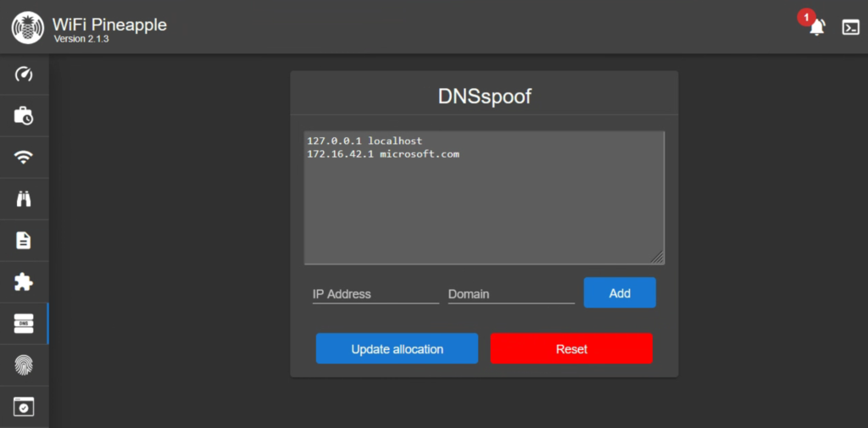Viewport: 868px width, 428px height.
Task: Click the WiFi Pineapple title text
Action: point(109,25)
